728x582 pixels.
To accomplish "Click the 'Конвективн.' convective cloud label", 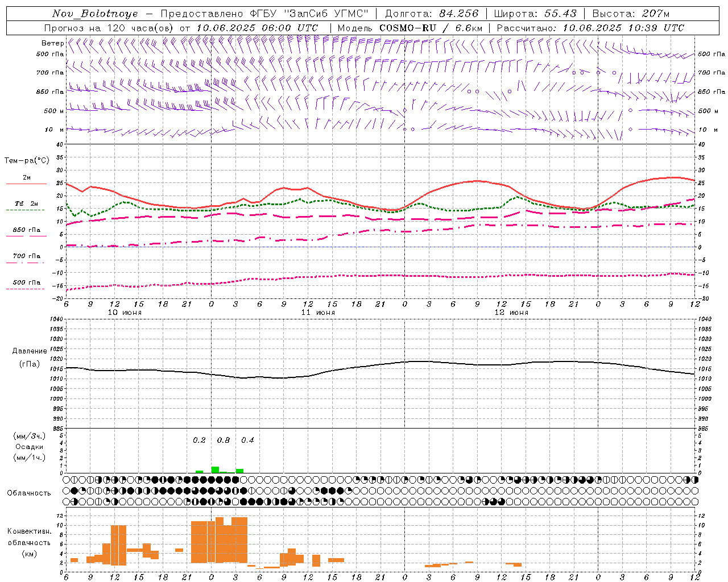I will [x=29, y=531].
